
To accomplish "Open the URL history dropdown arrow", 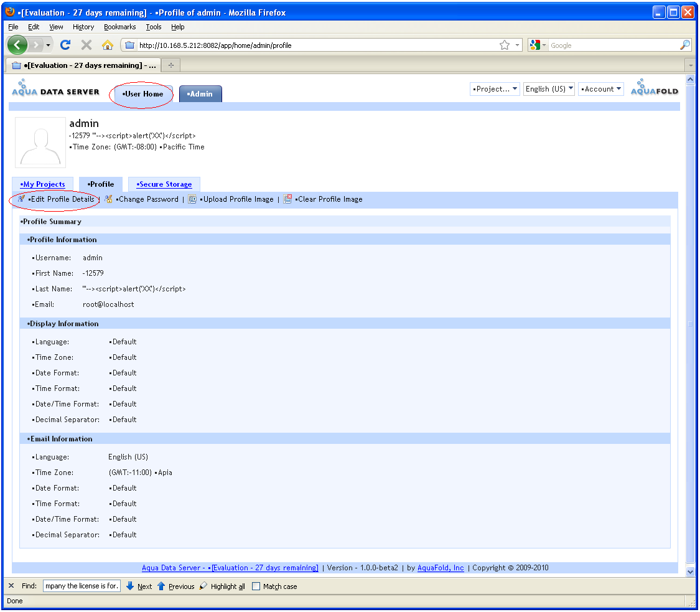I will pos(517,45).
